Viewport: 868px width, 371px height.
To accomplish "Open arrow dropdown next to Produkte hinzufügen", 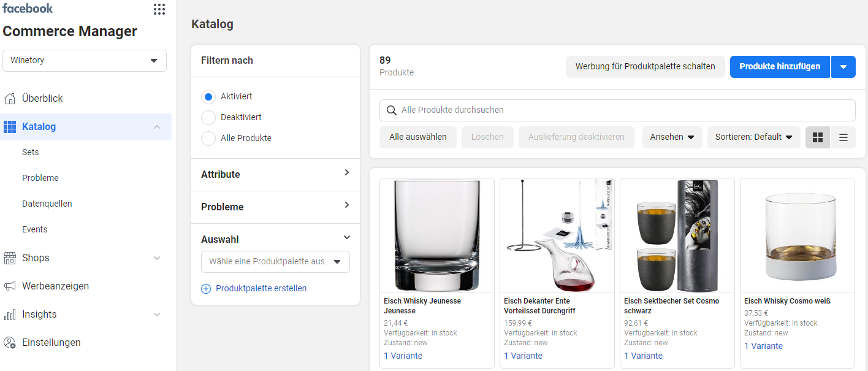I will coord(843,67).
